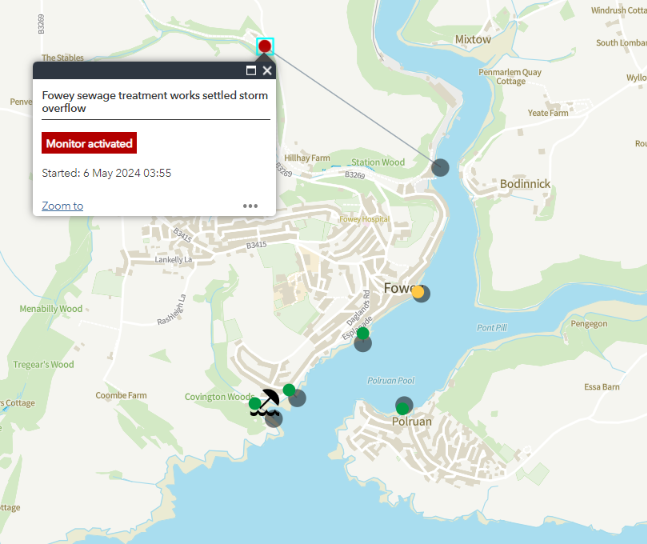This screenshot has height=544, width=647.
Task: Select the yellow marker near Fowey label
Action: (418, 292)
